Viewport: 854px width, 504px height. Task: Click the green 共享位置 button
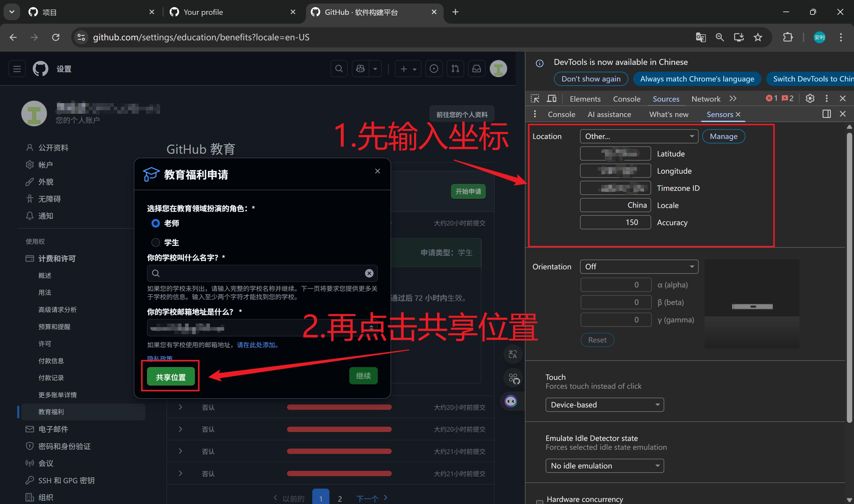pyautogui.click(x=171, y=377)
